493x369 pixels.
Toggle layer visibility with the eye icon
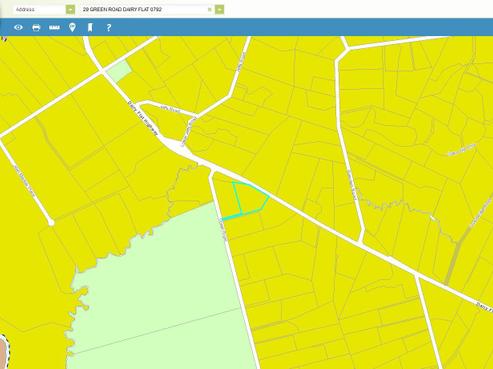click(x=18, y=27)
